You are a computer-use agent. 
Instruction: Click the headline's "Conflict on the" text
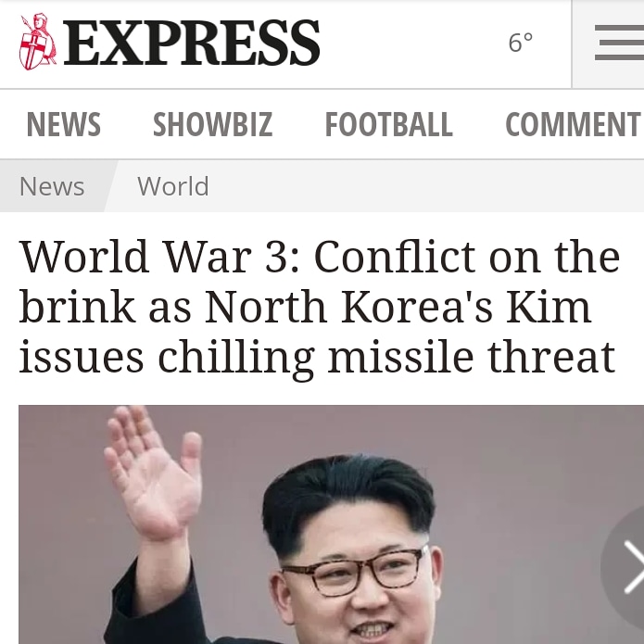pyautogui.click(x=467, y=257)
